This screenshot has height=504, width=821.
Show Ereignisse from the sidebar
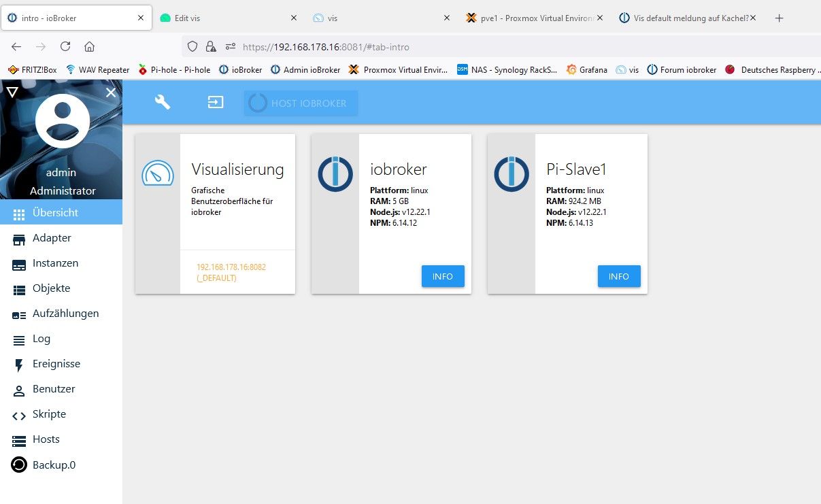point(61,364)
